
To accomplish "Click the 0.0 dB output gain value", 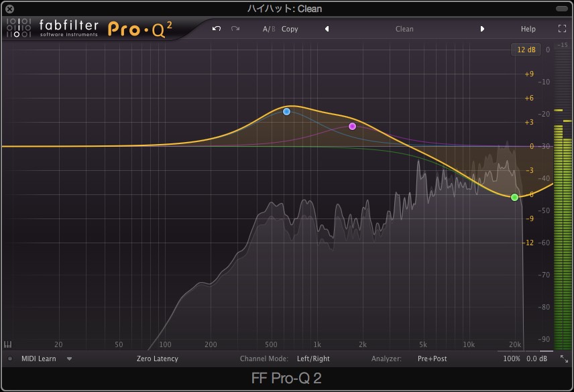I will click(536, 358).
